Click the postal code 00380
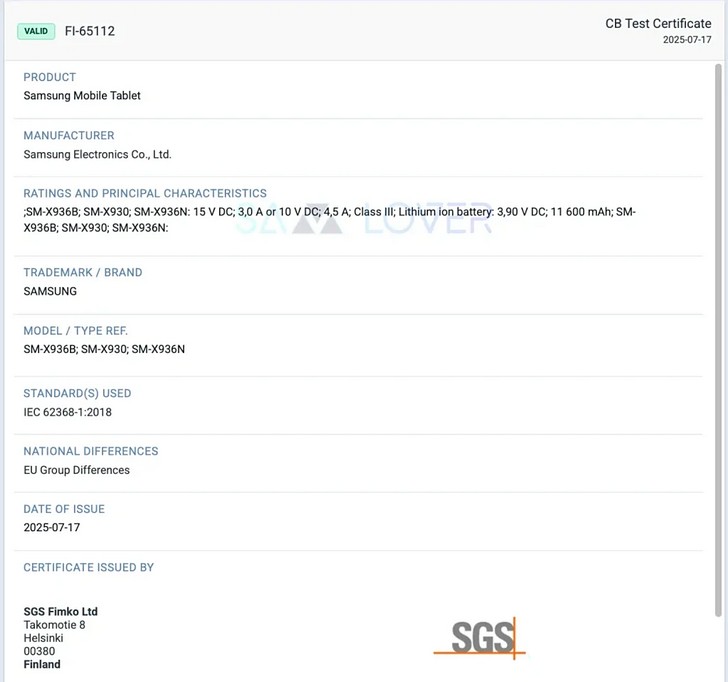Screen dimensions: 728x682 39,651
